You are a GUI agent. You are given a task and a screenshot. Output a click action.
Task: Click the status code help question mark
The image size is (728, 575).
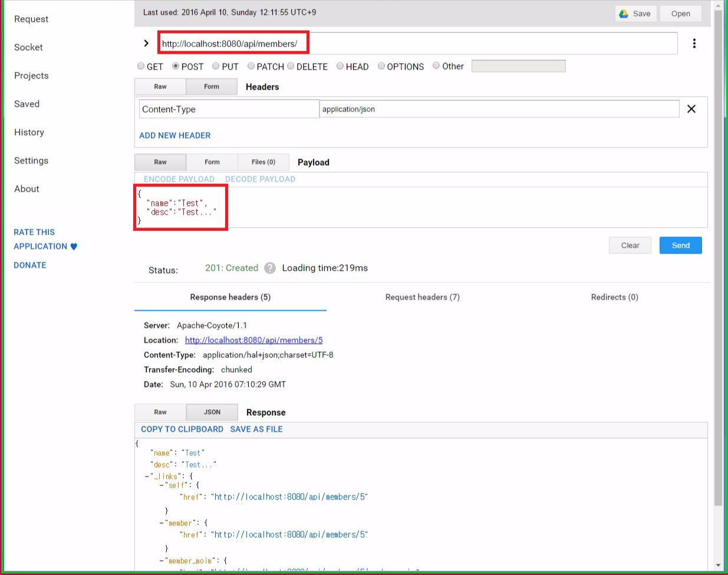click(270, 268)
